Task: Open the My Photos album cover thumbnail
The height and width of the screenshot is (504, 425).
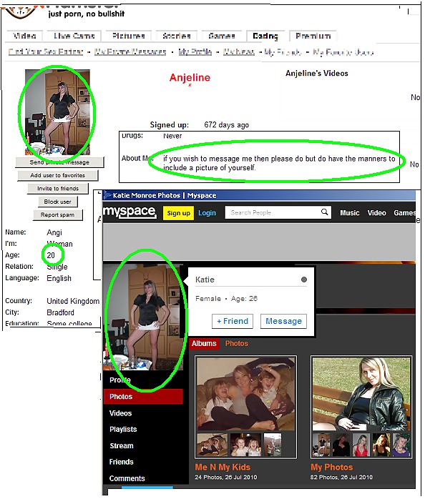Action: tap(361, 394)
